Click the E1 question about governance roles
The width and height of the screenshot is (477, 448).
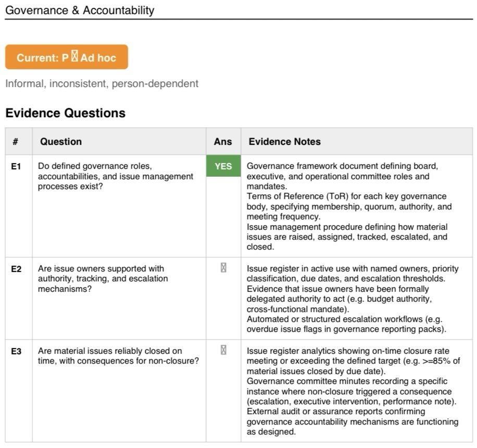pyautogui.click(x=115, y=176)
